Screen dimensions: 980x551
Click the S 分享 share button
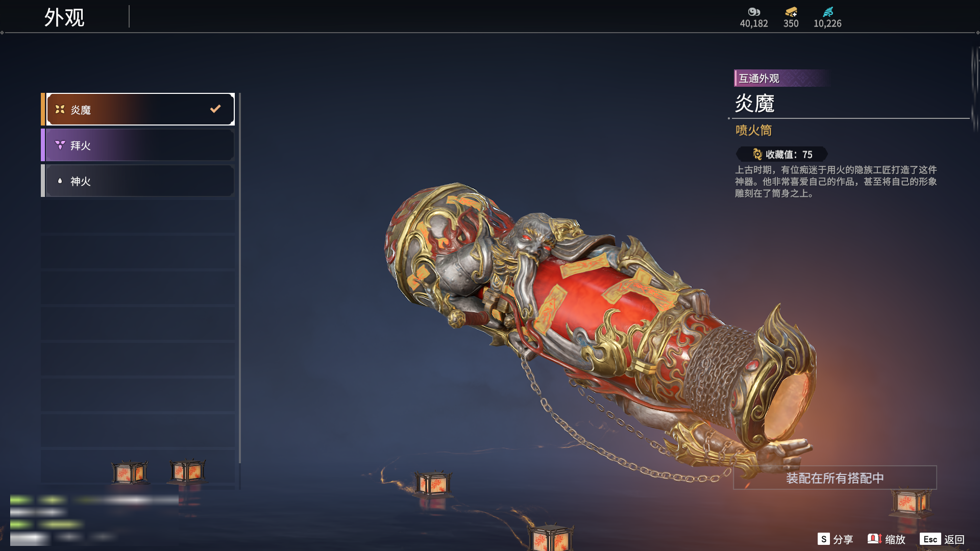(x=835, y=539)
